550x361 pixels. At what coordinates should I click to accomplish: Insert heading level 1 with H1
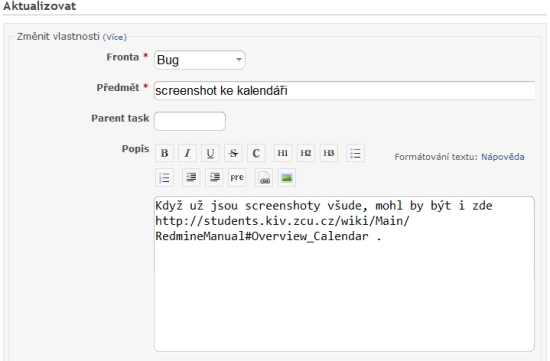pyautogui.click(x=283, y=153)
